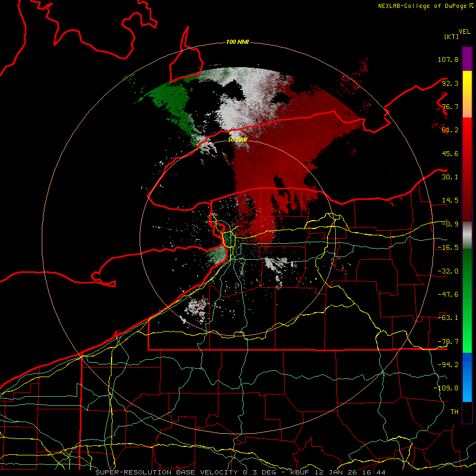The image size is (476, 476).
Task: Click the blue segment of velocity color bar
Action: 467,377
